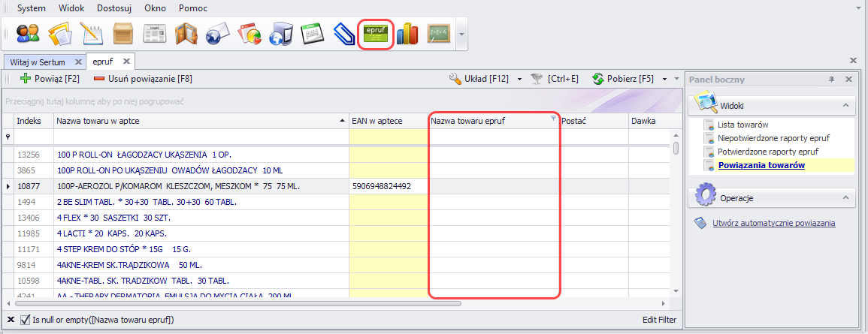Pin the Panel boczny side panel

coord(832,79)
